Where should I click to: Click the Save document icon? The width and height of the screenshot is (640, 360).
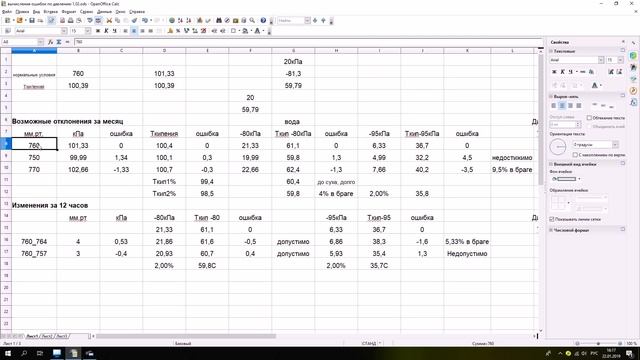(32, 20)
